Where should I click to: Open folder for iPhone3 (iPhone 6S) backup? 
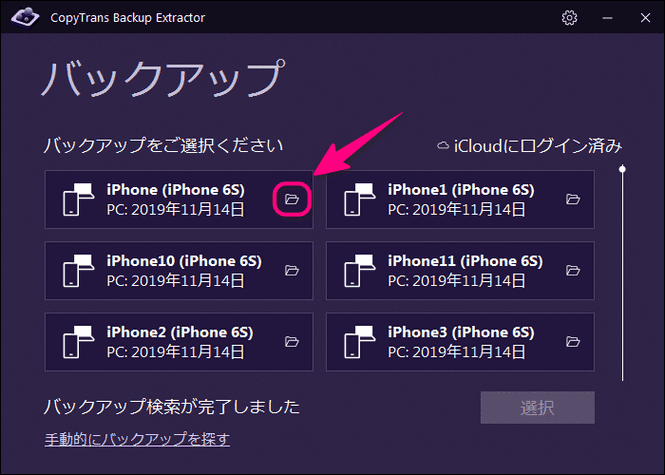573,341
